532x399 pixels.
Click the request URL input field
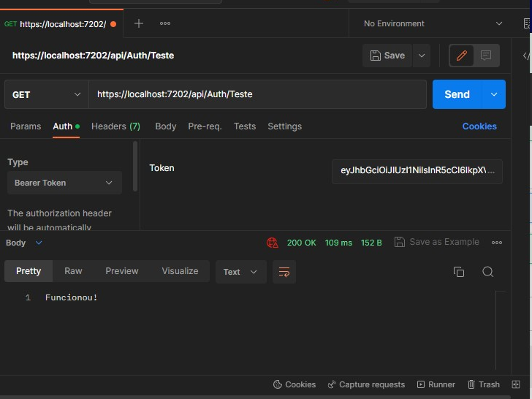(257, 94)
